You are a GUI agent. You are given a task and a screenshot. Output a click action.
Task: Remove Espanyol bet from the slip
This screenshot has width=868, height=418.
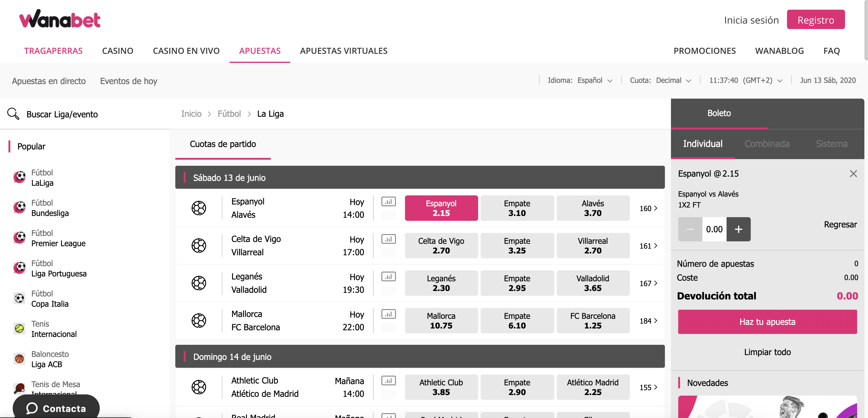853,174
